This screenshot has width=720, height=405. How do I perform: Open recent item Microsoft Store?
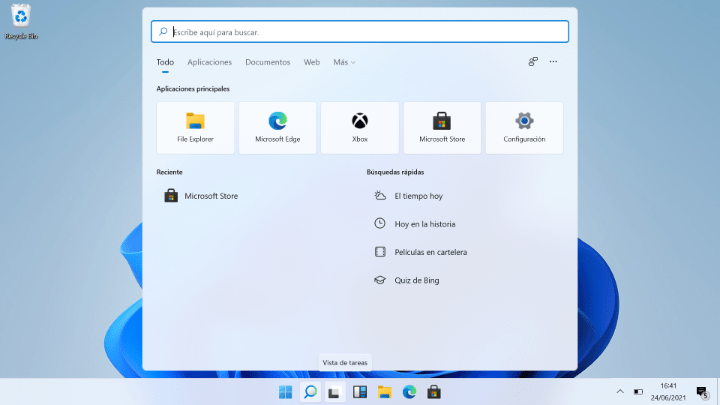[x=201, y=196]
